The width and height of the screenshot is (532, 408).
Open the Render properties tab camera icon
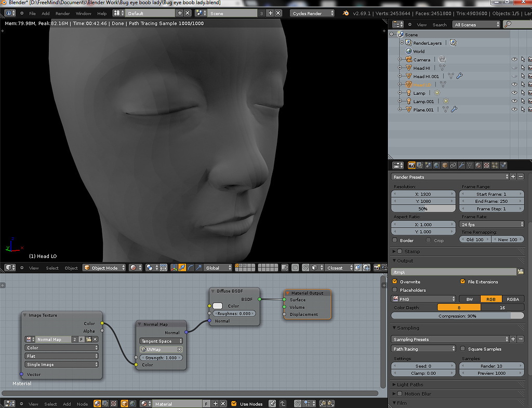click(x=411, y=166)
